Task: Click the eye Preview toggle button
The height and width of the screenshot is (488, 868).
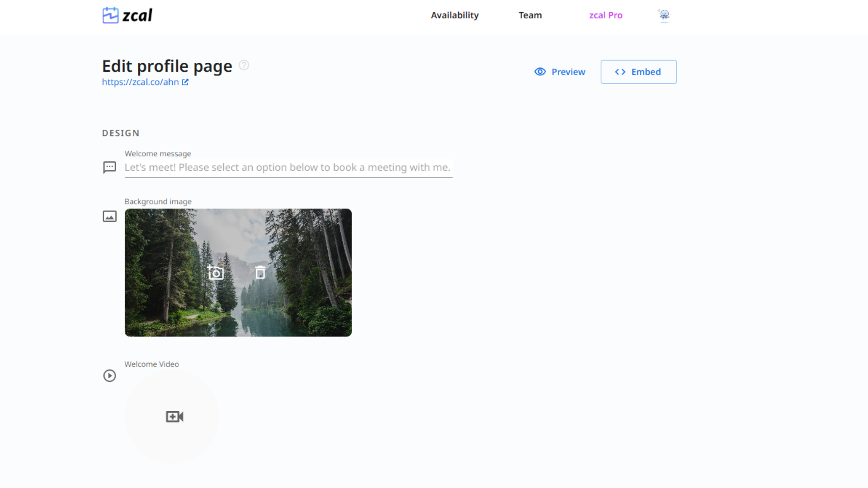Action: [560, 71]
